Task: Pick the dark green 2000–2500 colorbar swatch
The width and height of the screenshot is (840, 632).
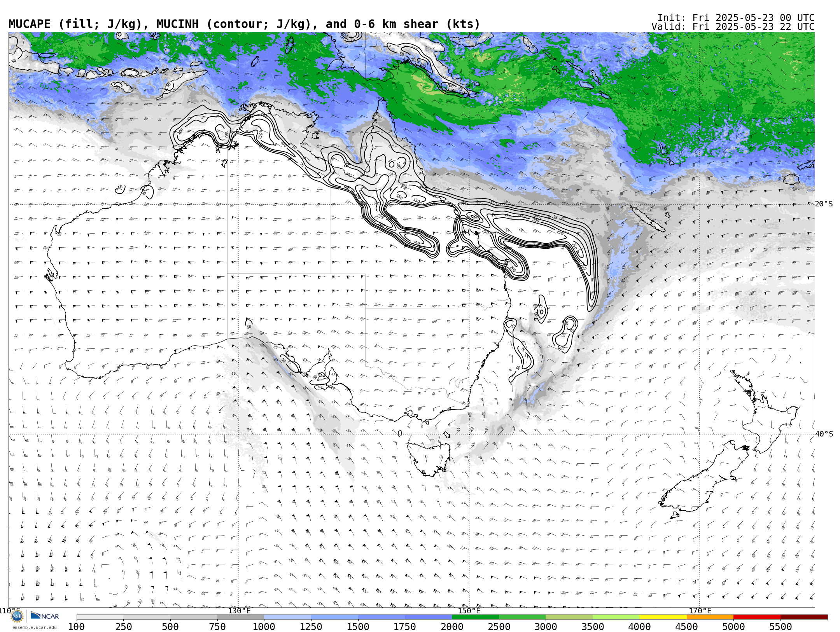Action: point(475,617)
